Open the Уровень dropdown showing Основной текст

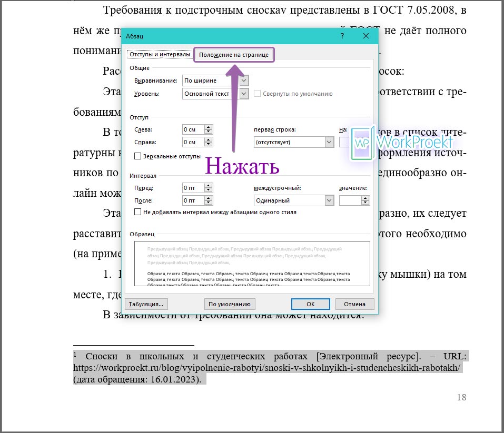[x=243, y=93]
